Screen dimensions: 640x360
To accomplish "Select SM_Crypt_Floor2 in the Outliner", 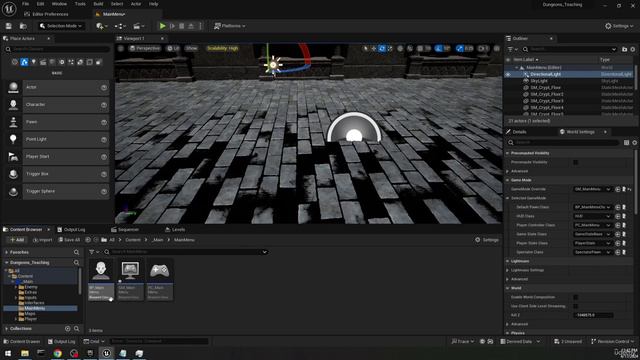I will 547,94.
